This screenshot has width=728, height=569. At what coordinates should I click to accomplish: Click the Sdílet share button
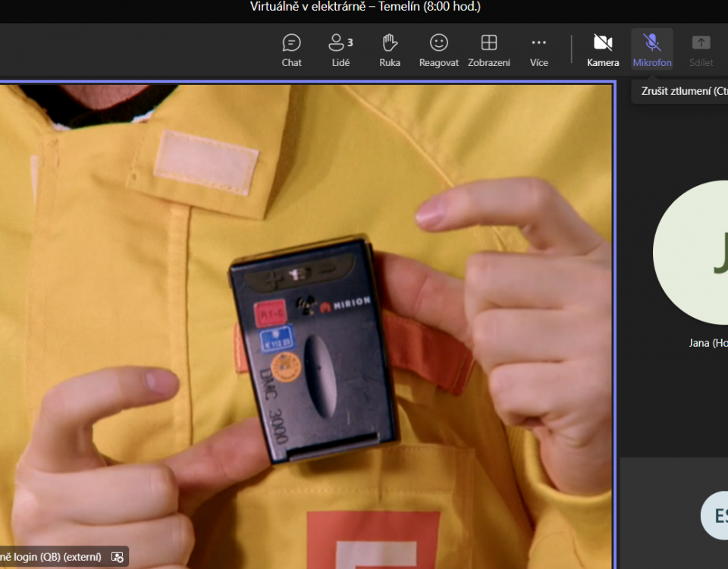point(701,50)
